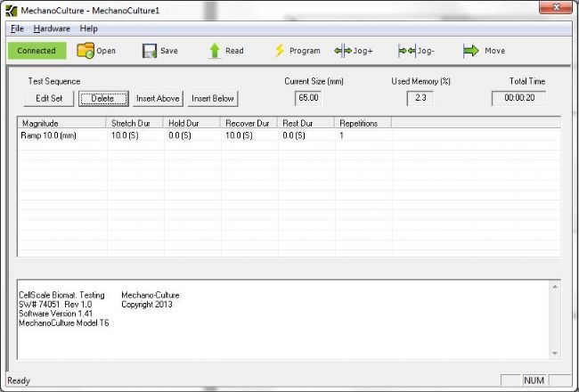
Task: Open the Hardware menu
Action: [x=51, y=29]
